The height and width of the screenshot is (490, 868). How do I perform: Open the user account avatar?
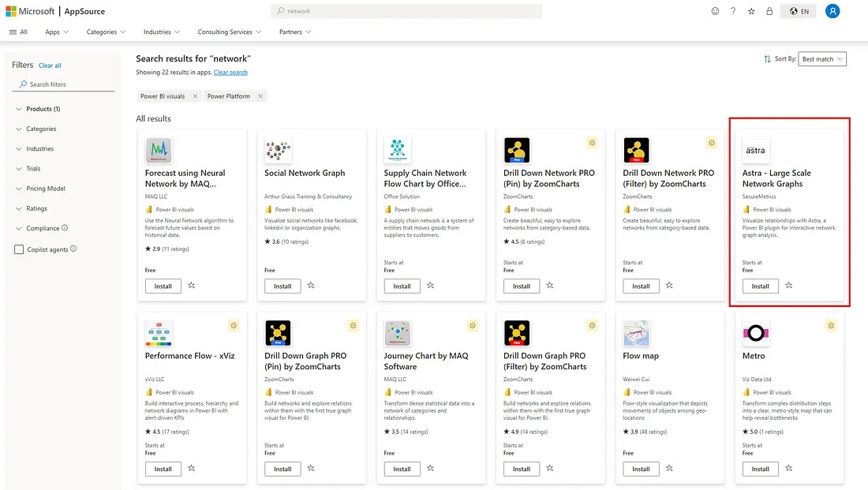(x=832, y=11)
